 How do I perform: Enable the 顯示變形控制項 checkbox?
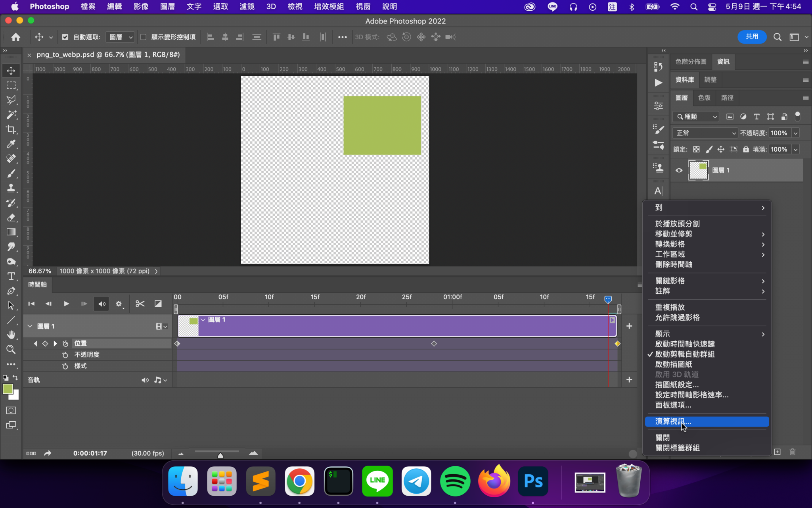click(x=144, y=37)
